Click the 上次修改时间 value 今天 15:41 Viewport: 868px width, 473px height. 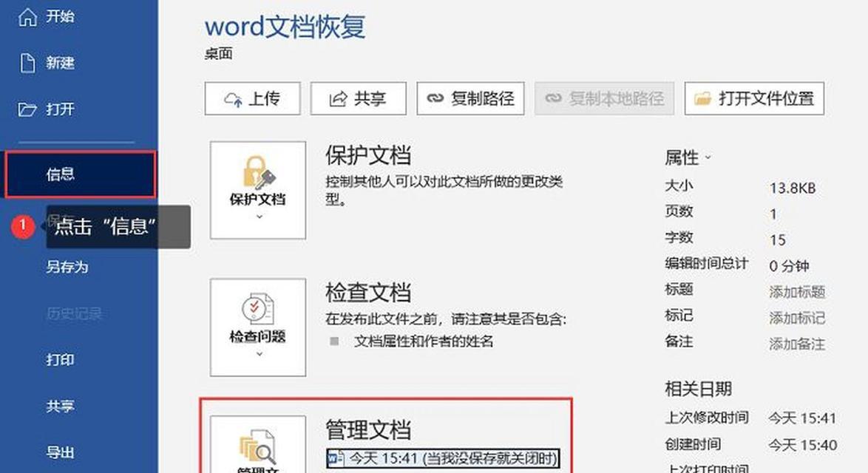coord(802,418)
